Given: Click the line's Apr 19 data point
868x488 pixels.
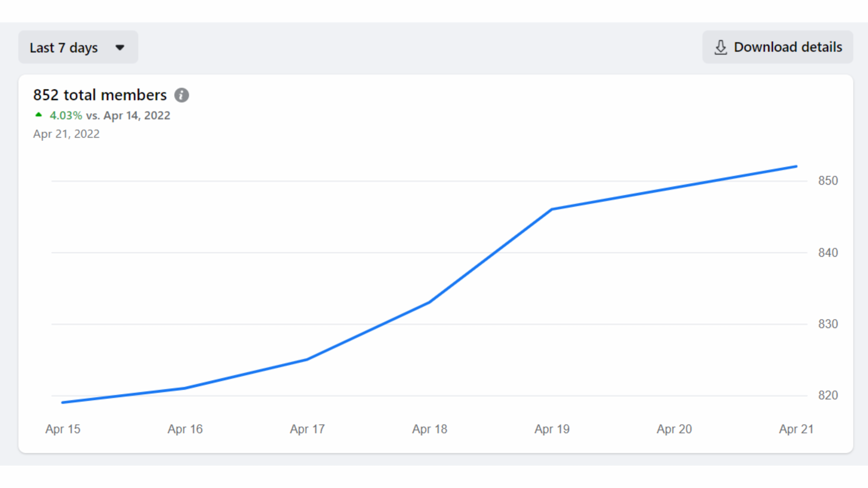Looking at the screenshot, I should pos(552,209).
